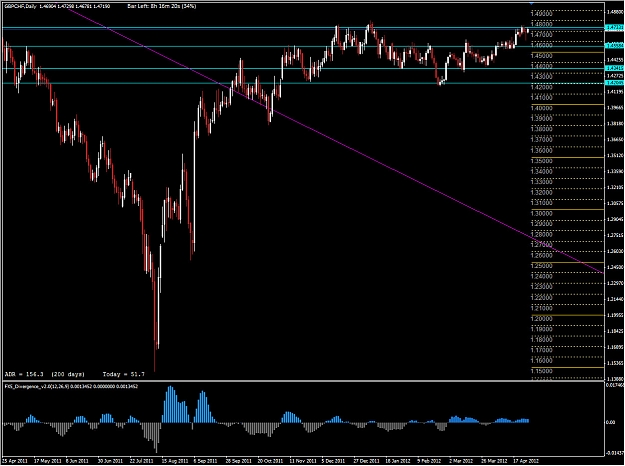Click the 28 Sep 2011 date label
Image resolution: width=625 pixels, height=466 pixels.
(239, 460)
